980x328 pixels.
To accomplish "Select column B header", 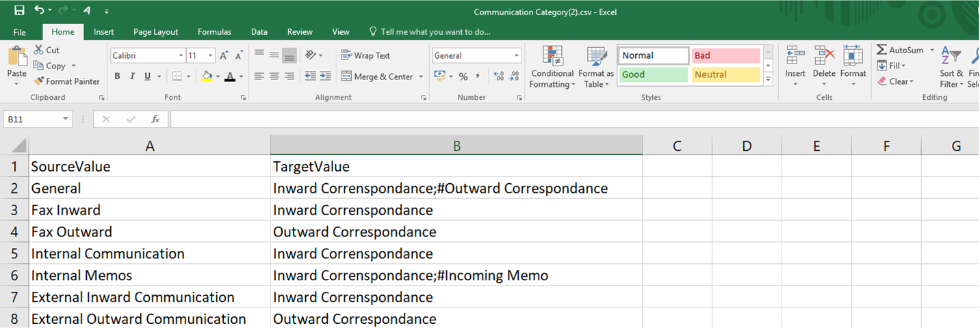I will [x=456, y=146].
